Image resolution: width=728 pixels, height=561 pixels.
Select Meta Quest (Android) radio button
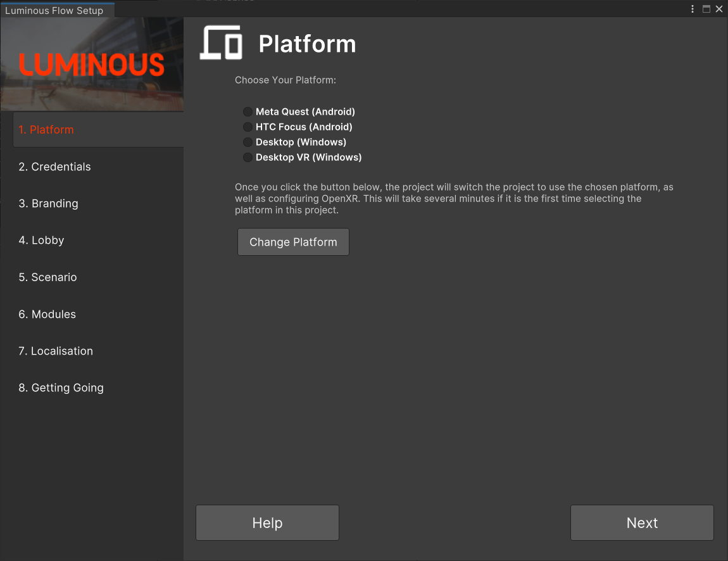click(x=248, y=112)
